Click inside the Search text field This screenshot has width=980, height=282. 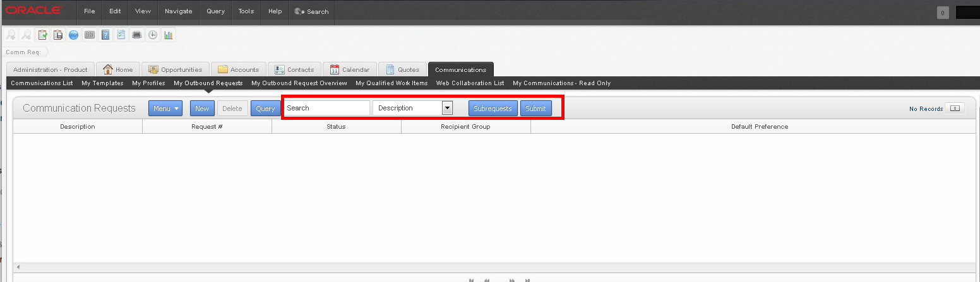(326, 108)
